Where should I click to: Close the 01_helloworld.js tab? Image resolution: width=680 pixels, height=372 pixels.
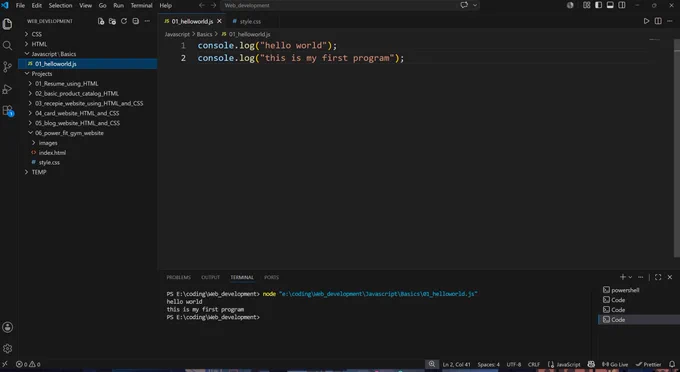[219, 21]
